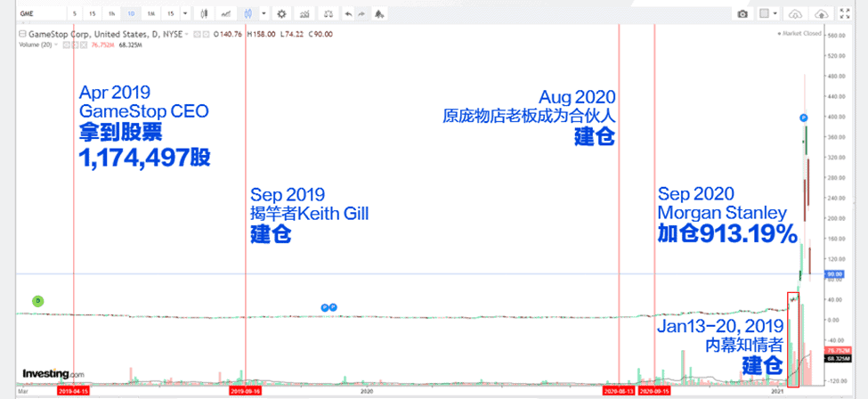Save chart layout to cloud
Viewport: 868px width, 399px height.
coord(822,13)
